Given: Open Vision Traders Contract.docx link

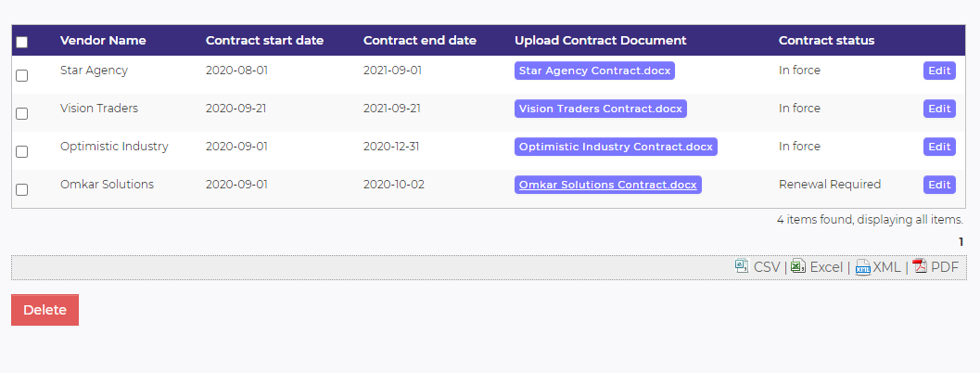Looking at the screenshot, I should pyautogui.click(x=600, y=109).
